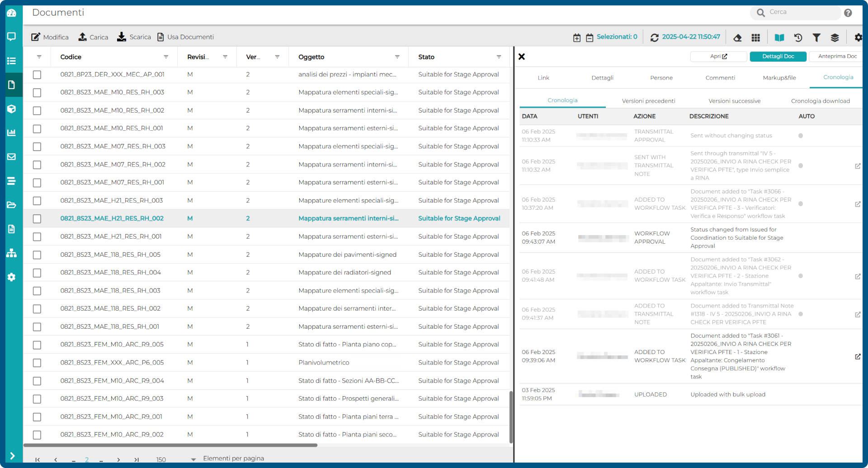Open the Versioni successive sub-tab
The width and height of the screenshot is (868, 468).
(734, 101)
